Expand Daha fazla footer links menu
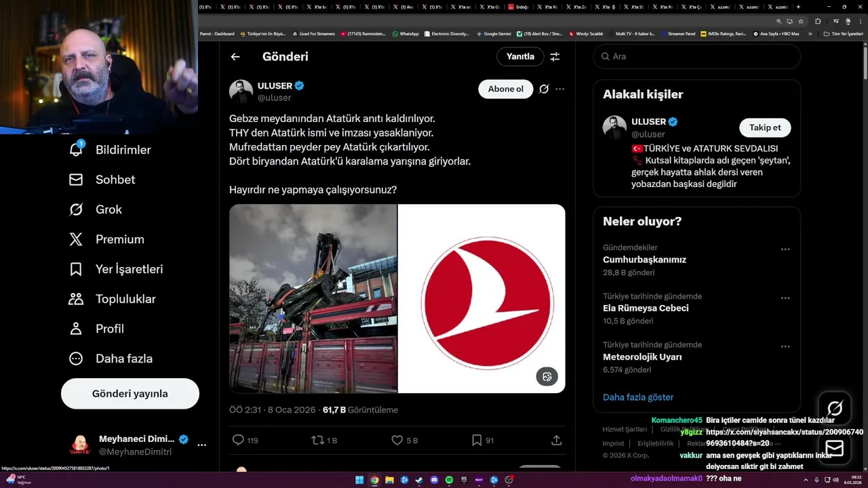 (x=766, y=443)
